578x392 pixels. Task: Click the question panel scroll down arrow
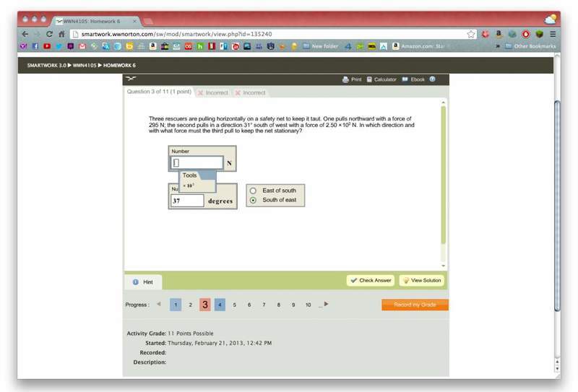tap(443, 266)
